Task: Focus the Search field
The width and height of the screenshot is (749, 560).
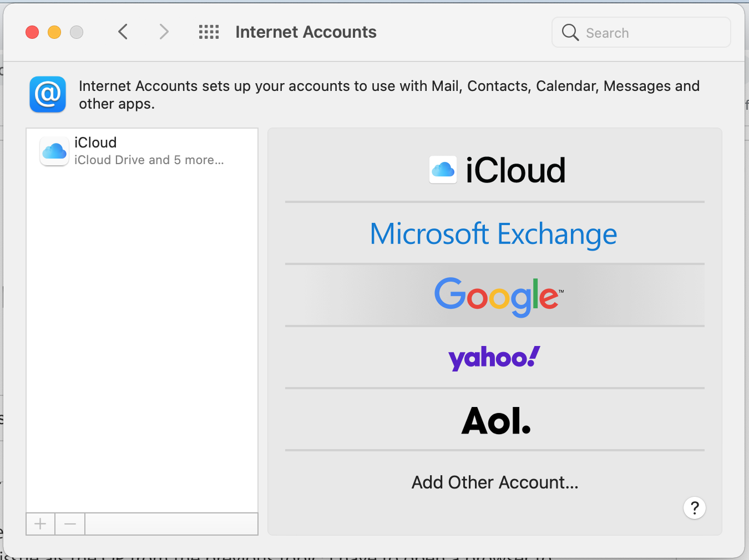Action: coord(641,32)
